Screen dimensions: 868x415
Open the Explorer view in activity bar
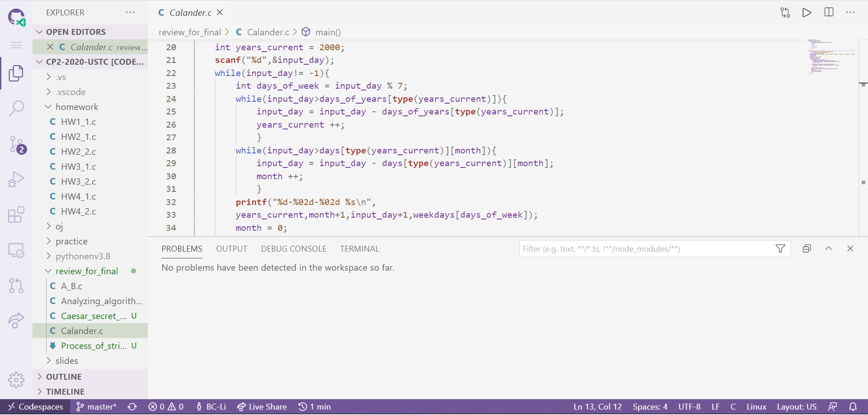[16, 73]
